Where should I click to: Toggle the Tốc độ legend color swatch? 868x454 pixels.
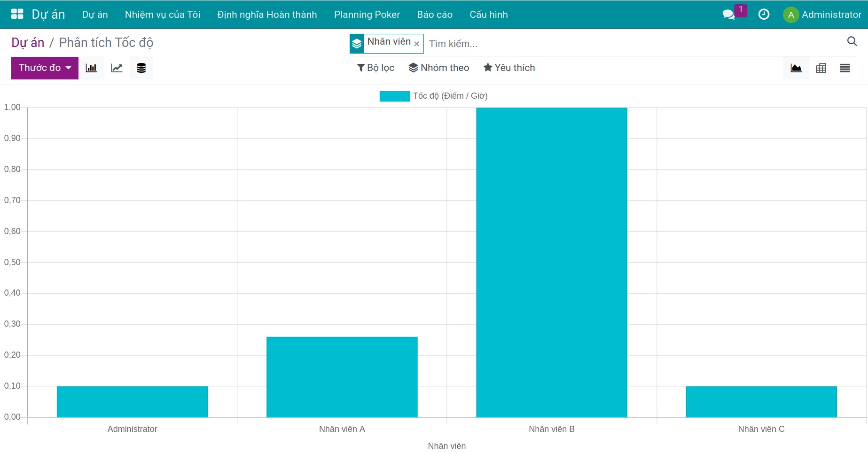(395, 96)
